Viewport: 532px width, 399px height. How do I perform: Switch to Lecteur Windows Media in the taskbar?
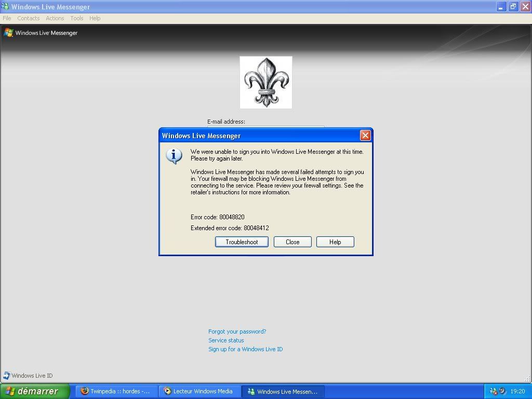pos(199,391)
